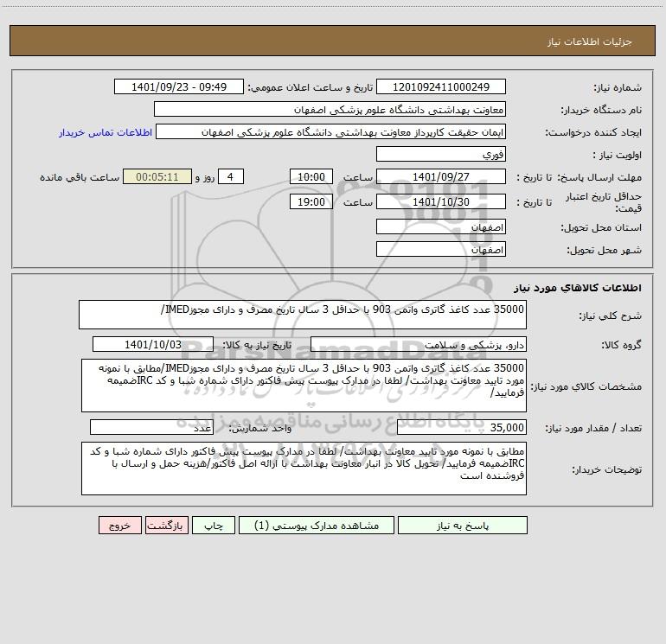Click price validity time 19:00
The width and height of the screenshot is (666, 644).
click(311, 201)
